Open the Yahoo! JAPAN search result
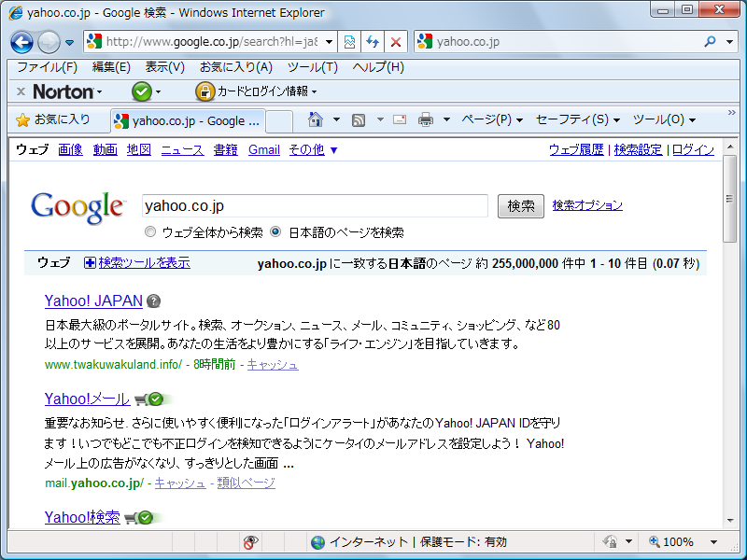 point(93,301)
